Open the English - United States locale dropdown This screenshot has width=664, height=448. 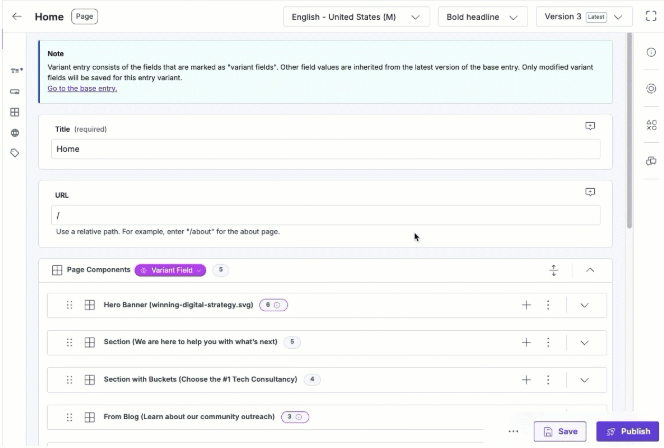tap(356, 17)
